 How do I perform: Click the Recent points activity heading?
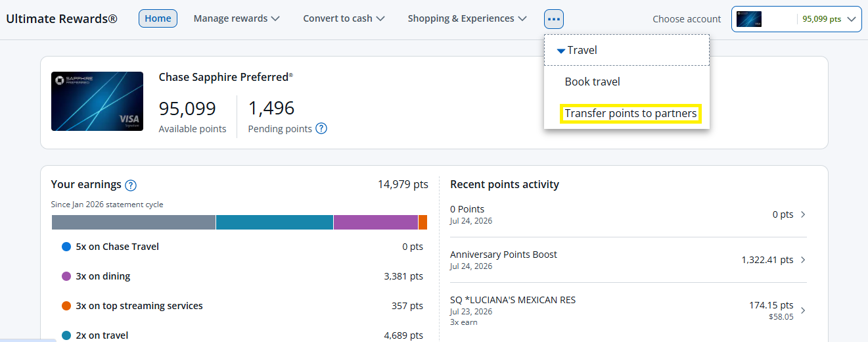pos(505,184)
